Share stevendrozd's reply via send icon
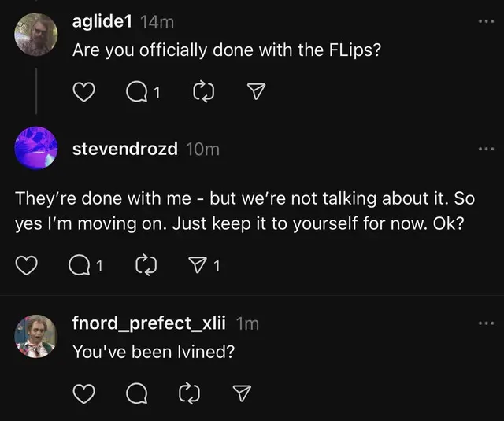504x421 pixels. (198, 267)
